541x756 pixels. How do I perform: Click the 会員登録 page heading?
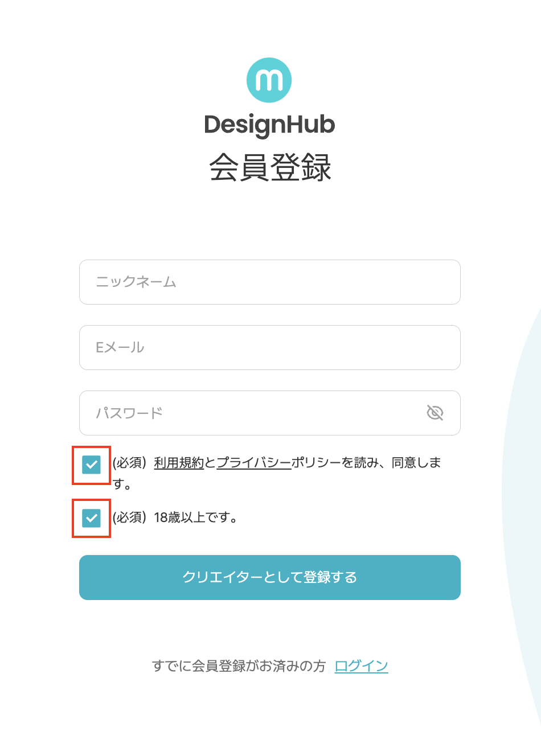pos(269,165)
